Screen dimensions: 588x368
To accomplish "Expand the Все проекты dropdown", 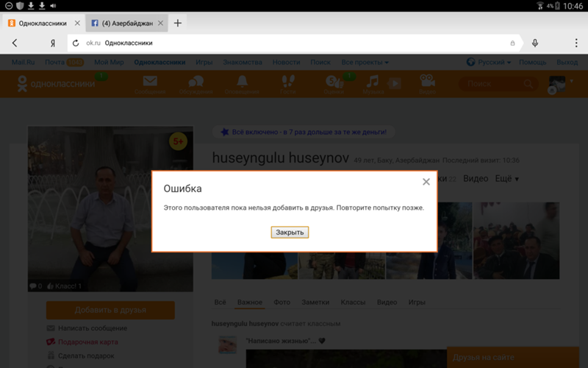I will [365, 63].
